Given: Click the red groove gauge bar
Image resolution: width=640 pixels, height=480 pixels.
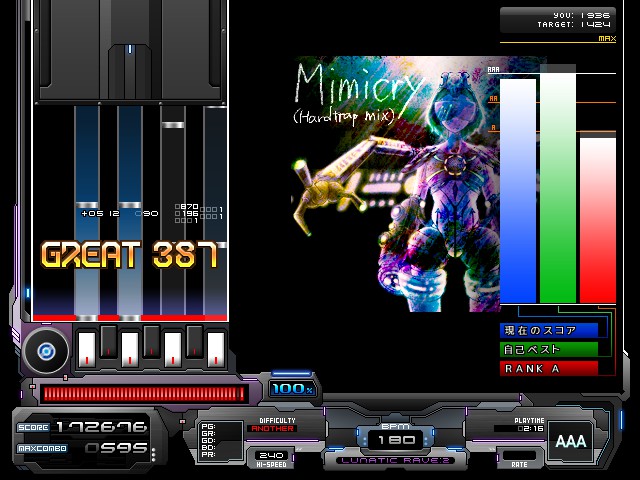Looking at the screenshot, I should point(144,394).
